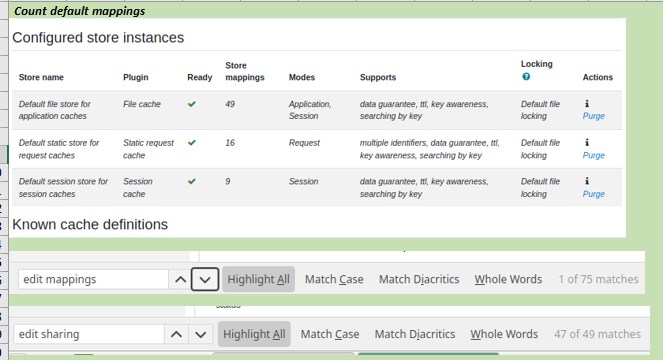Open info icon for Default file store
The height and width of the screenshot is (360, 663).
pyautogui.click(x=587, y=104)
